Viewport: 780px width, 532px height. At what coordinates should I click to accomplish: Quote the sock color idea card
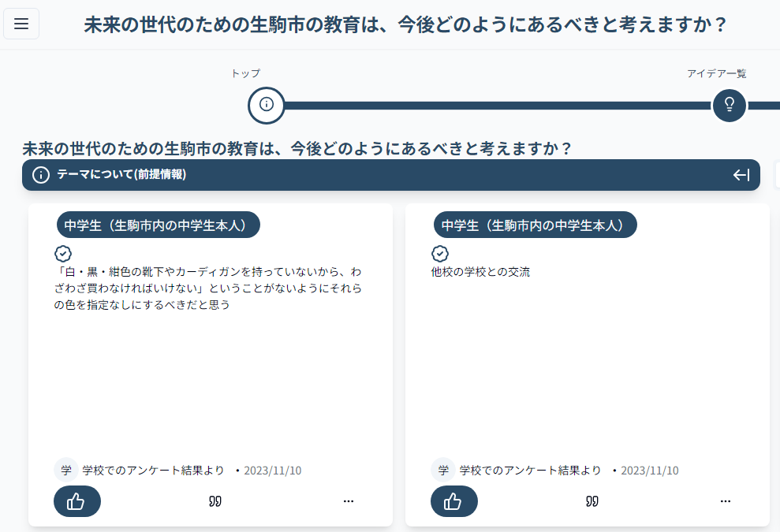pyautogui.click(x=215, y=501)
